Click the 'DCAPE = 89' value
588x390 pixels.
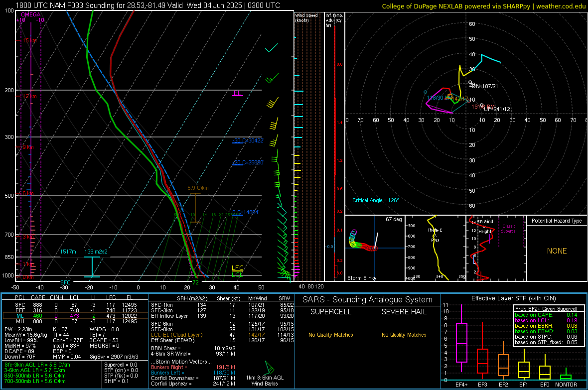pos(18,351)
